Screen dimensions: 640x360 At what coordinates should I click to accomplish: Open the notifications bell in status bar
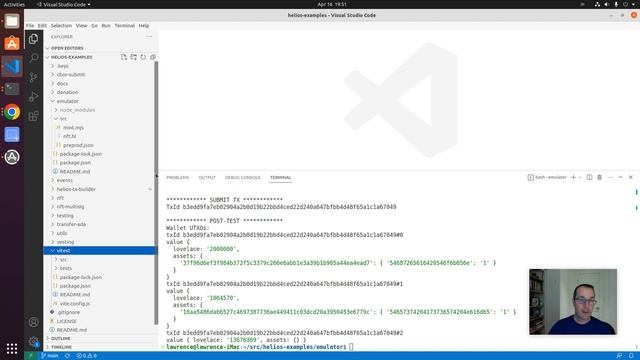(631, 356)
